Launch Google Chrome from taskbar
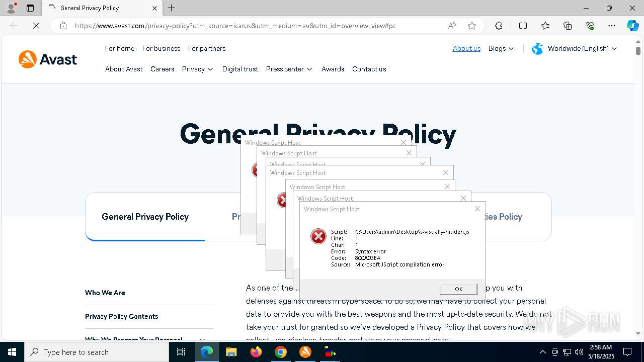 point(280,352)
